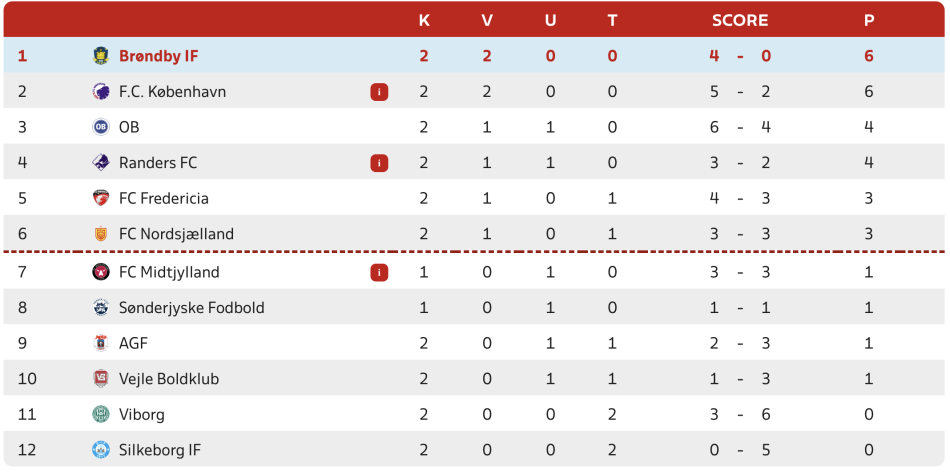Open the Sønderjyske Fodbold team name
This screenshot has height=474, width=950.
pyautogui.click(x=191, y=308)
